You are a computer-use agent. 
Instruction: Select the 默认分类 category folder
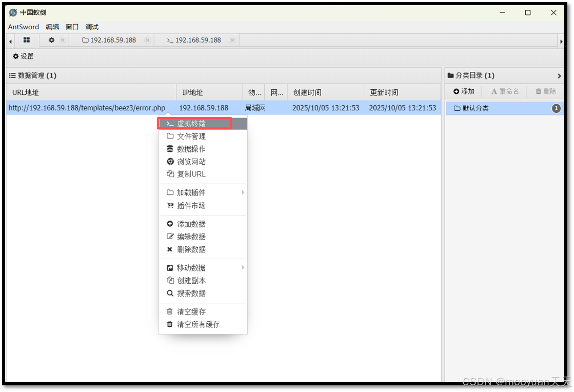(x=505, y=108)
